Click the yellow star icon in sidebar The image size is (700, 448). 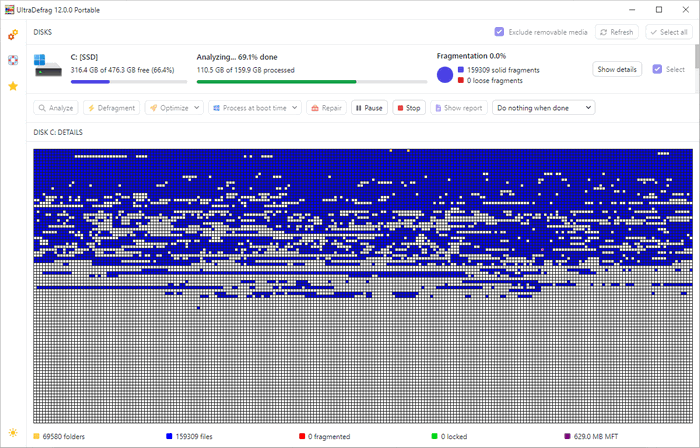click(x=13, y=86)
